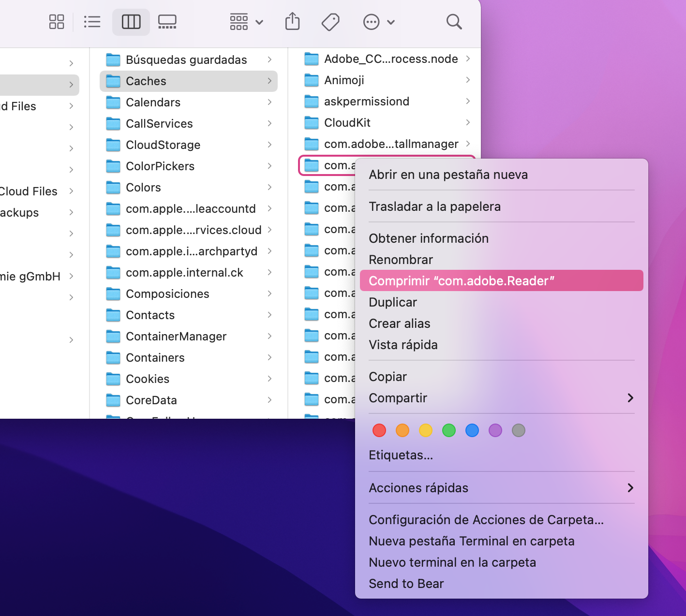Choose Trasladar a la papelera
Screen dimensions: 686x616
pyautogui.click(x=502, y=206)
